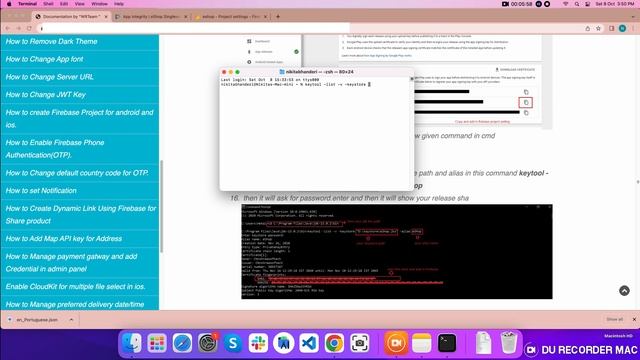640x360 pixels.
Task: Open the orange DU Recorder dock icon
Action: (396, 343)
